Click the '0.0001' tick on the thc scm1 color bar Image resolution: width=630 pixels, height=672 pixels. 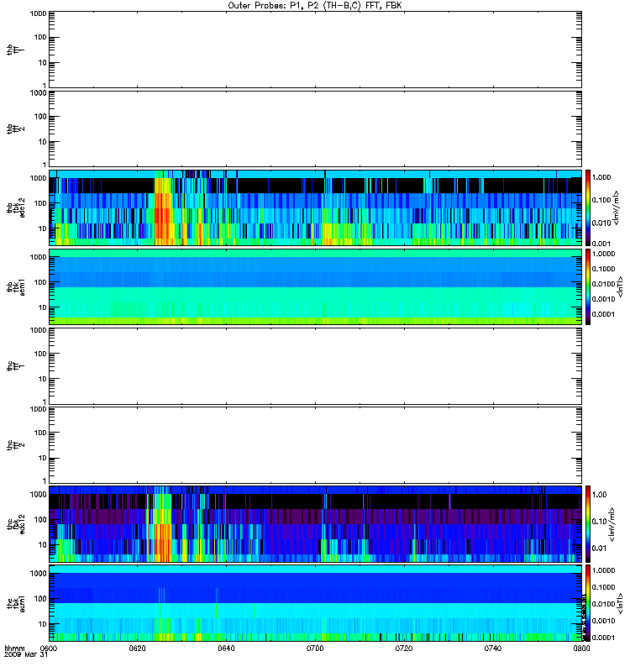pos(603,638)
